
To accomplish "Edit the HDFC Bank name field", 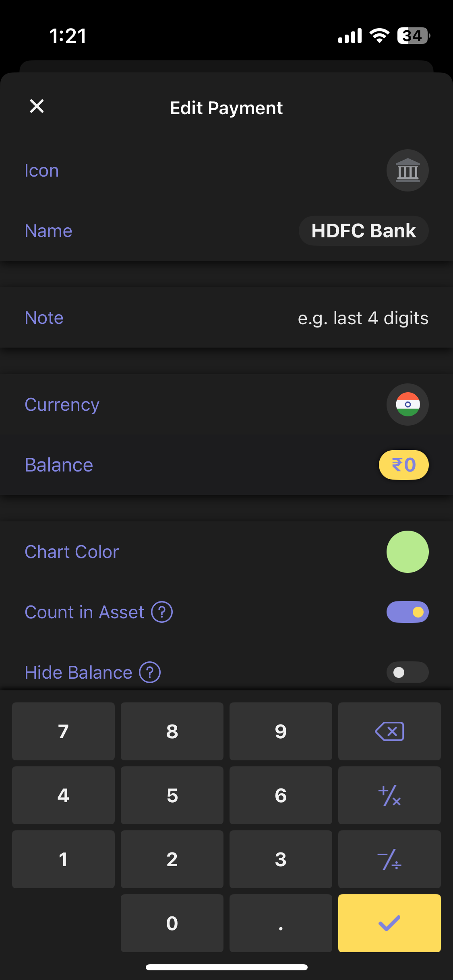I will coord(364,231).
